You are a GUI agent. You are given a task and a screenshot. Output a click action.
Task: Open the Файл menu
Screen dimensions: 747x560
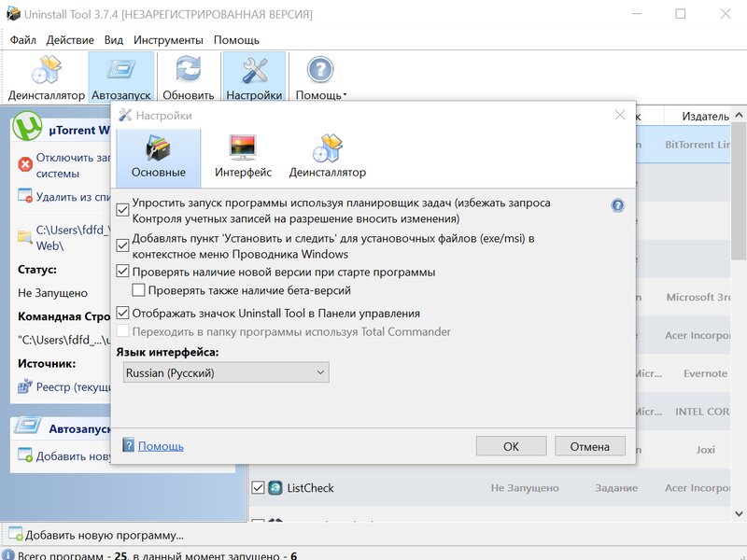pyautogui.click(x=23, y=40)
